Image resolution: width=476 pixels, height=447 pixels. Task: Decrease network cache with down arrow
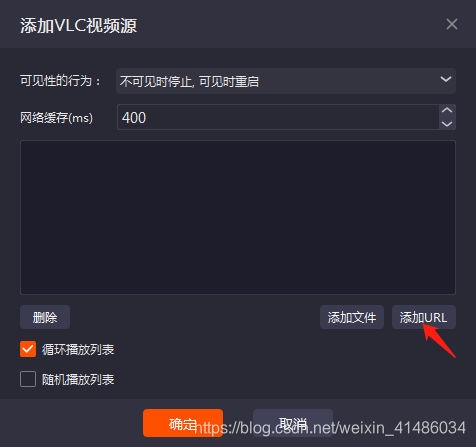coord(447,124)
